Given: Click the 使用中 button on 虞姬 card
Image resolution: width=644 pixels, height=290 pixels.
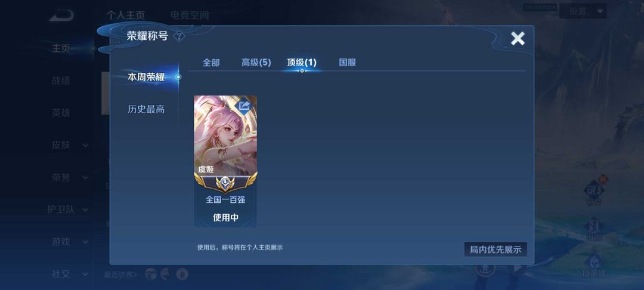Looking at the screenshot, I should pyautogui.click(x=225, y=218).
